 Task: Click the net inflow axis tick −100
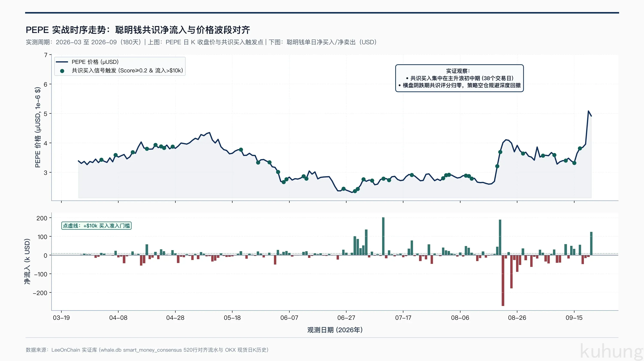click(x=41, y=274)
